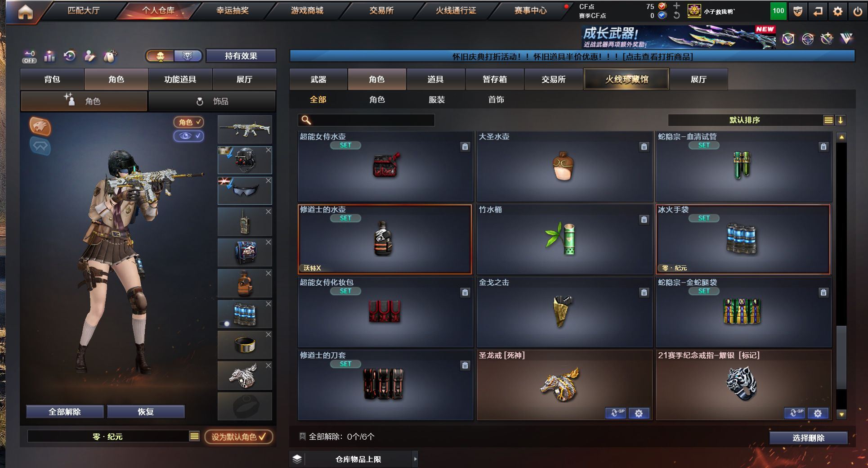
Task: Click the home icon in the top bar
Action: 26,12
